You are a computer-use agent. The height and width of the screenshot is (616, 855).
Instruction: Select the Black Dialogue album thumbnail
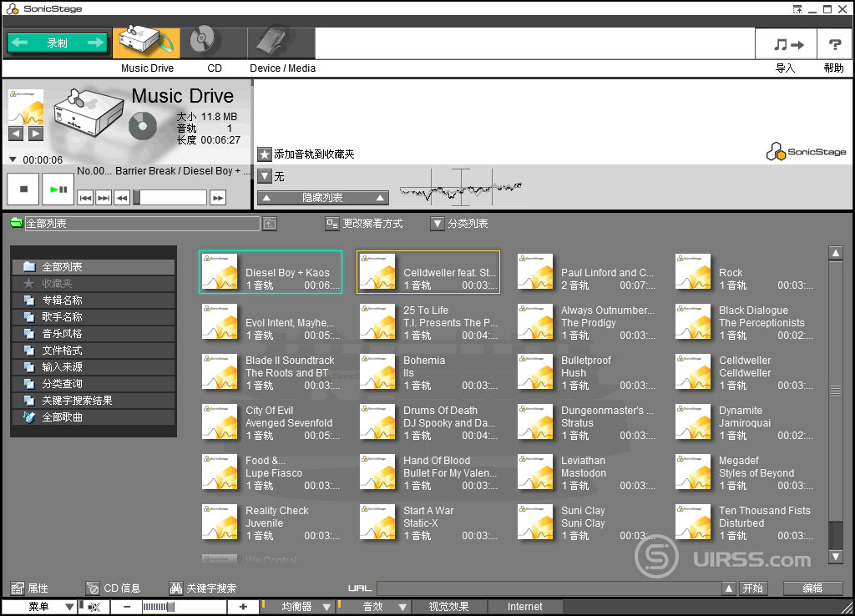(x=693, y=322)
